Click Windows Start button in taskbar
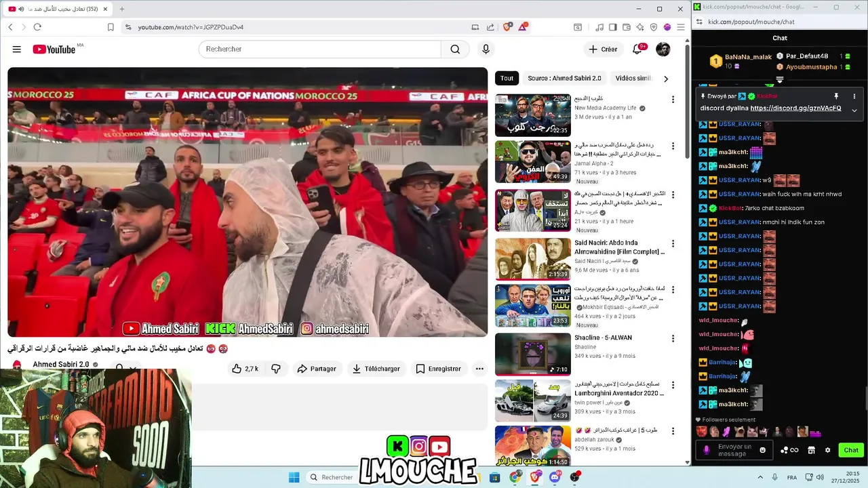Screen dimensions: 868x488 (294, 478)
